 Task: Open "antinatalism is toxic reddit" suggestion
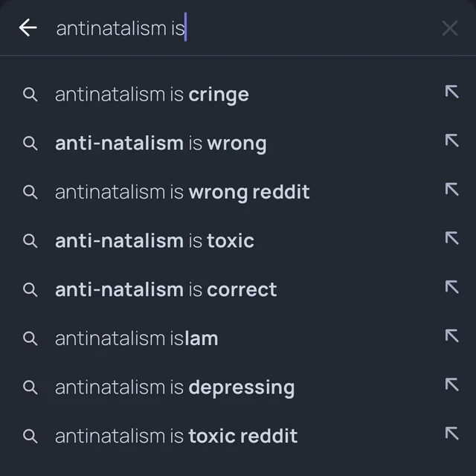(x=176, y=436)
